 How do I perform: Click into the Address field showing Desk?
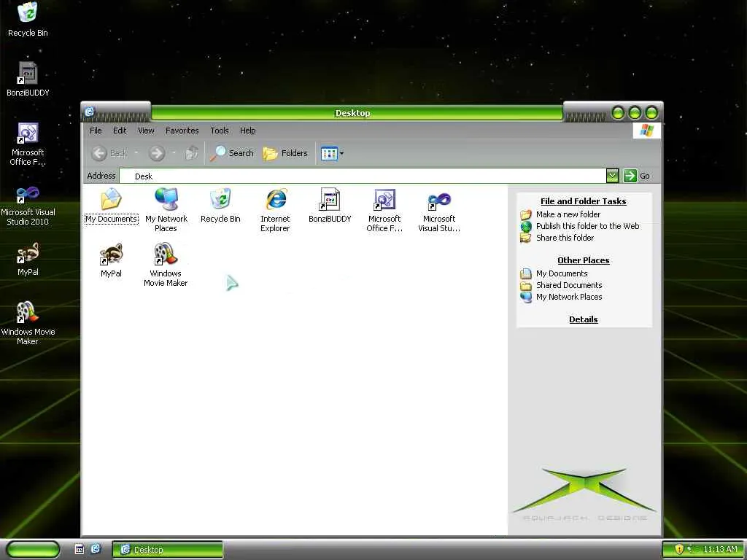pos(362,176)
